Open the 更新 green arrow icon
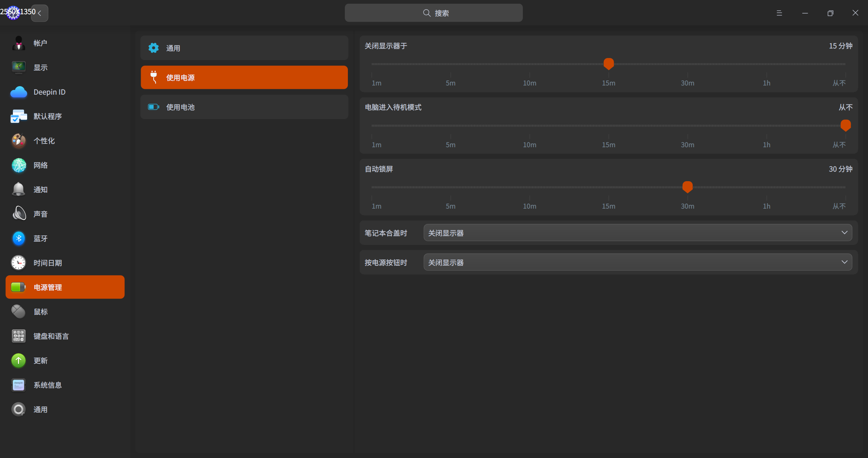Screen dimensions: 868x458 tap(19, 361)
